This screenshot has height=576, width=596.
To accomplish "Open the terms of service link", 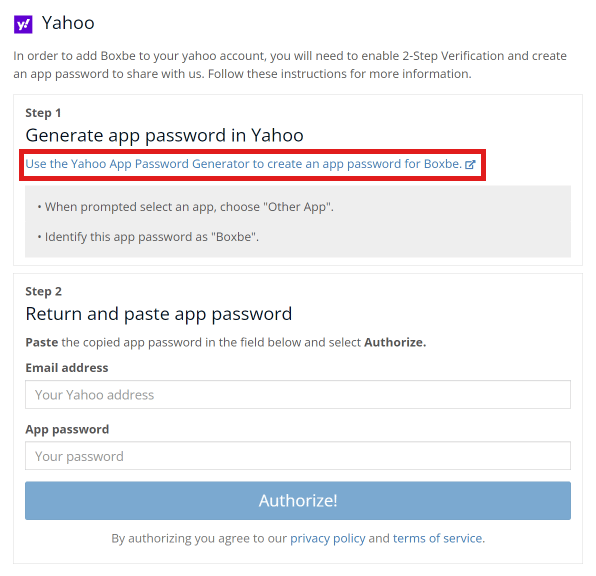I will (437, 539).
